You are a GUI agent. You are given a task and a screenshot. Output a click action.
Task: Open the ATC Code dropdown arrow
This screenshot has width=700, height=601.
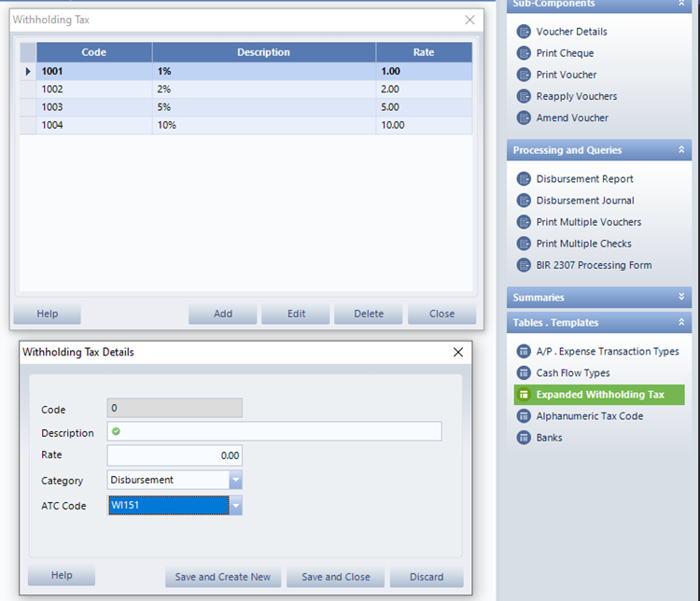coord(235,506)
